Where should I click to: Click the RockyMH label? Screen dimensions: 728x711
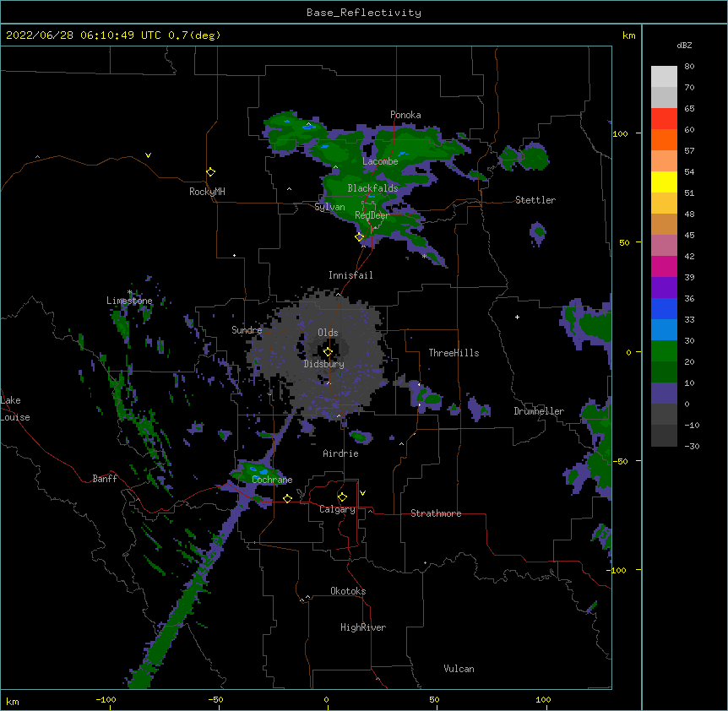207,192
